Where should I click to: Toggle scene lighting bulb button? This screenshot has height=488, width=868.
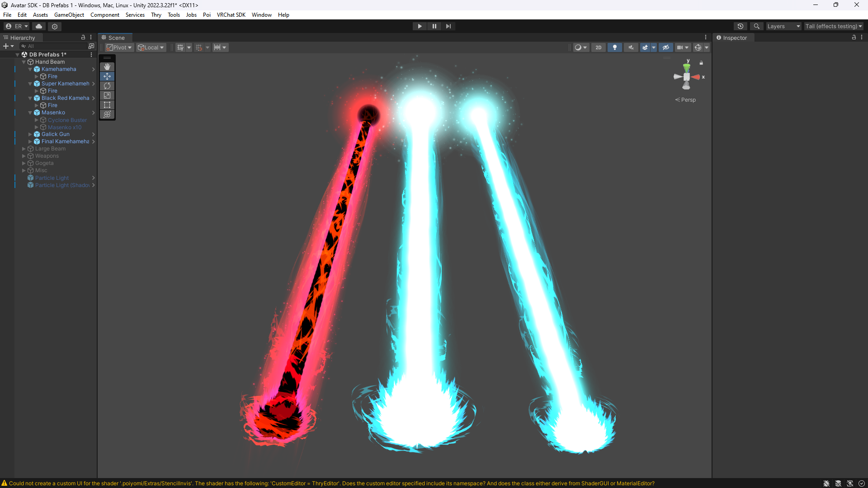point(614,47)
